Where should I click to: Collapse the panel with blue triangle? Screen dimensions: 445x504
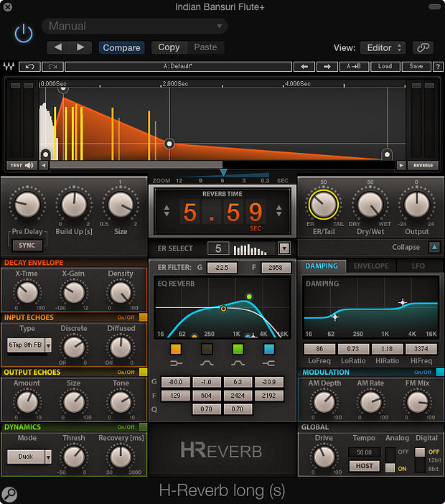point(434,247)
